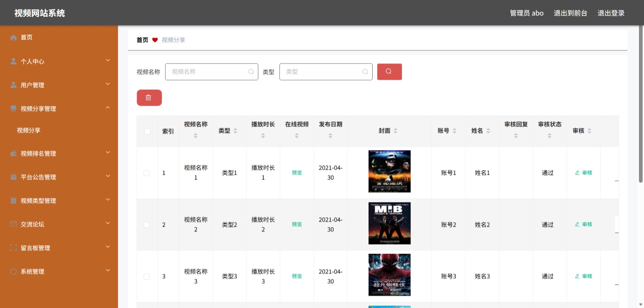Click the clipboard icon next to 视频类型管理
This screenshot has width=644, height=308.
14,200
